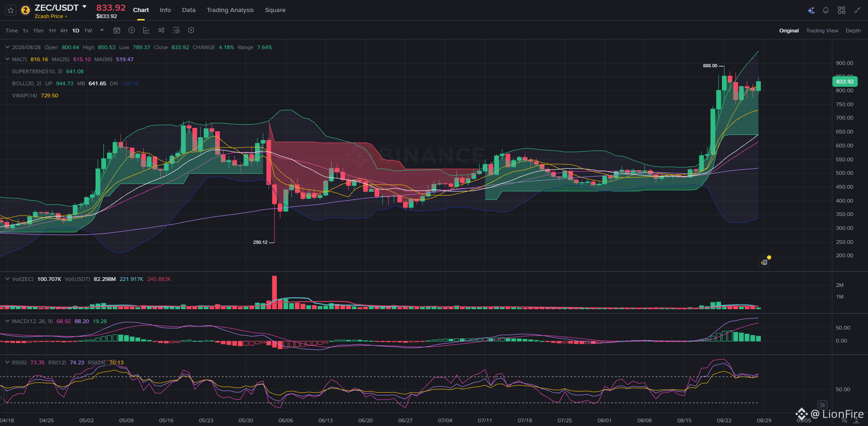Select the Original chart view
Screen dimensions: 868x426
pyautogui.click(x=789, y=31)
